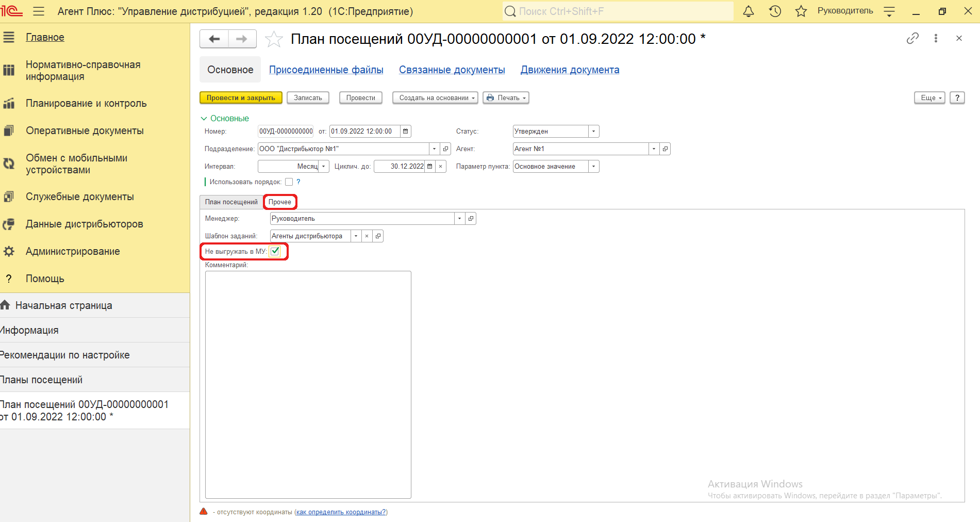Click in the Комментарий text area
980x522 pixels.
click(308, 385)
